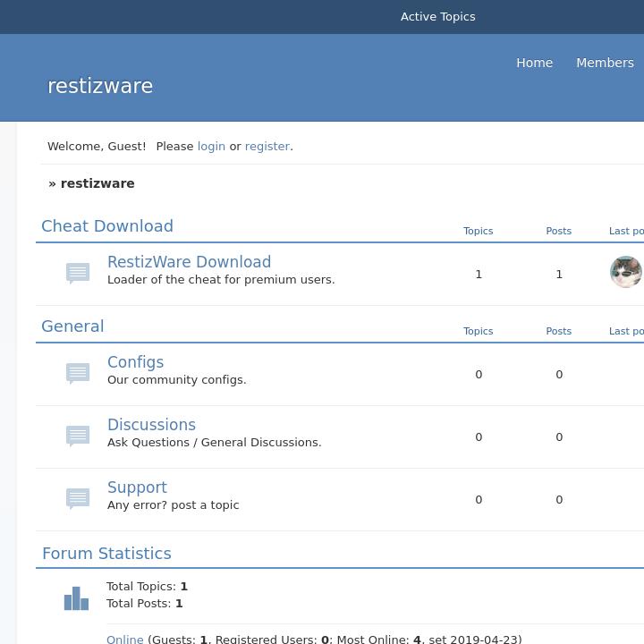644x644 pixels.
Task: Enter the Discussions forum
Action: (151, 425)
